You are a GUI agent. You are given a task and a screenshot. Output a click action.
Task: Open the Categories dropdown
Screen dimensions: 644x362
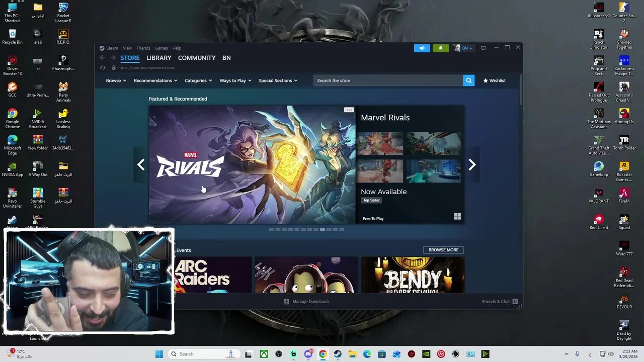tap(198, 80)
